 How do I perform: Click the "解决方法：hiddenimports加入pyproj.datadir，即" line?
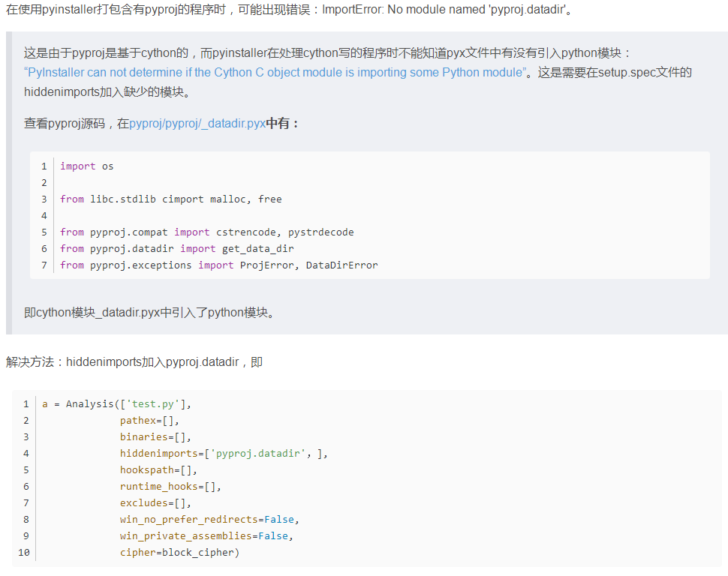pos(134,362)
